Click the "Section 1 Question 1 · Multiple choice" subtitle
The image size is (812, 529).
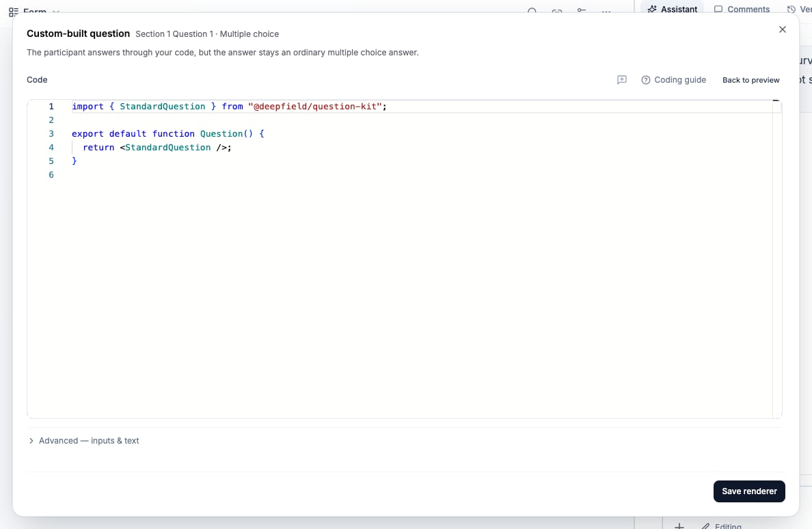click(x=207, y=34)
